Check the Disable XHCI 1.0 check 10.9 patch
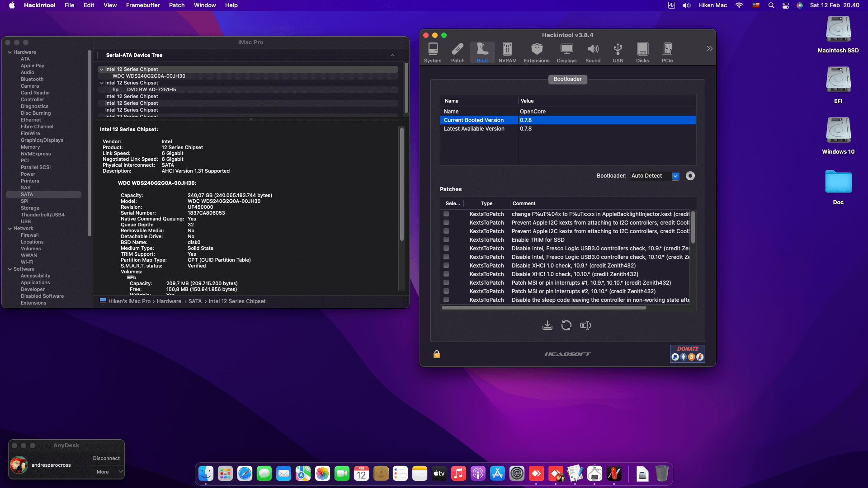Viewport: 868px width, 488px height. pos(446,266)
